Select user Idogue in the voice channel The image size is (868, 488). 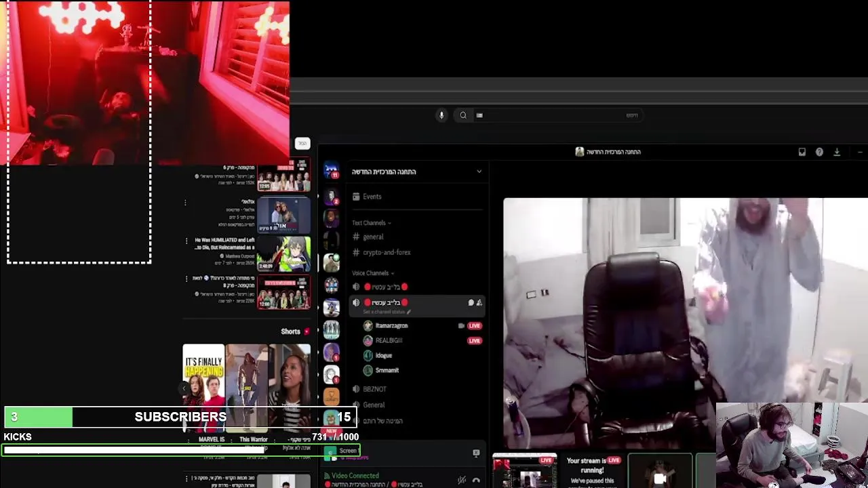[x=383, y=356]
